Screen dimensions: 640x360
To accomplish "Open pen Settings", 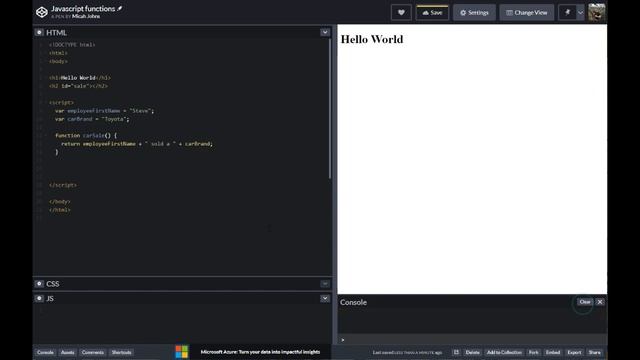I will point(474,13).
